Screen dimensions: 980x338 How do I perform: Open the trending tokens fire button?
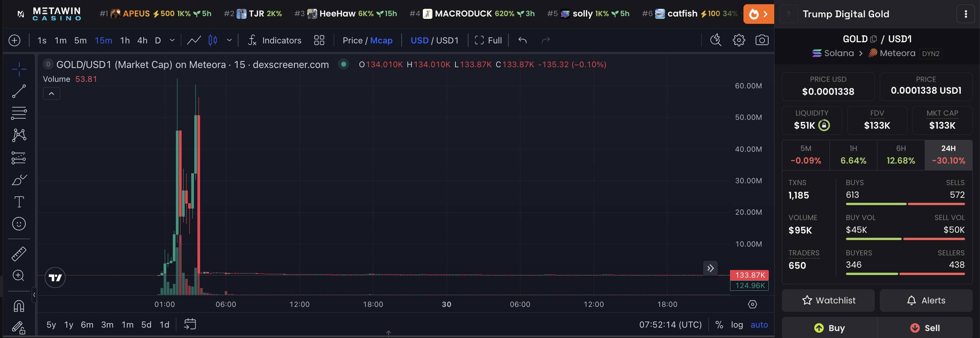click(758, 14)
